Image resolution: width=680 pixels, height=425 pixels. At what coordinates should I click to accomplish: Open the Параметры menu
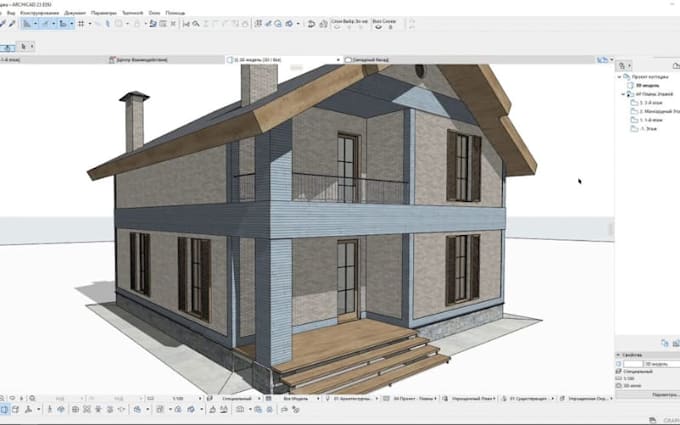[x=104, y=13]
